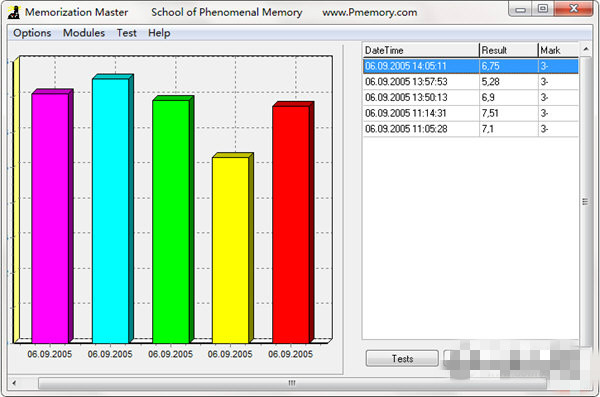Click the result value 6,75
Viewport: 600px width, 397px height.
491,66
